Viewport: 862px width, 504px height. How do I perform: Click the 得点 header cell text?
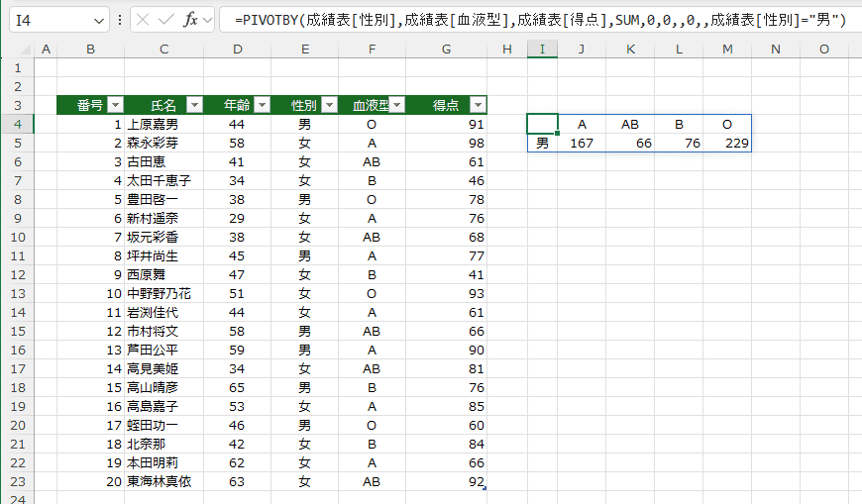tap(446, 105)
